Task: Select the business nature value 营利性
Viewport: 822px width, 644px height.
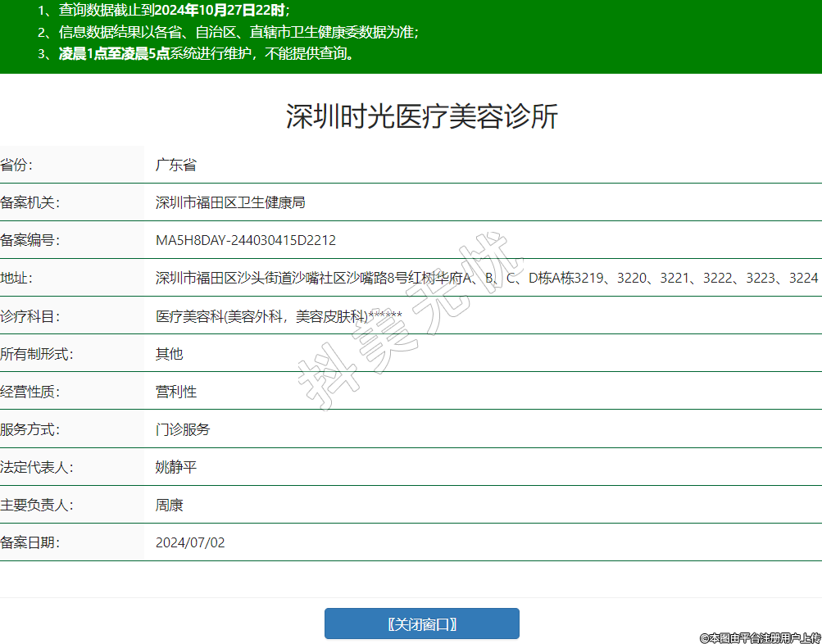Action: [x=176, y=392]
